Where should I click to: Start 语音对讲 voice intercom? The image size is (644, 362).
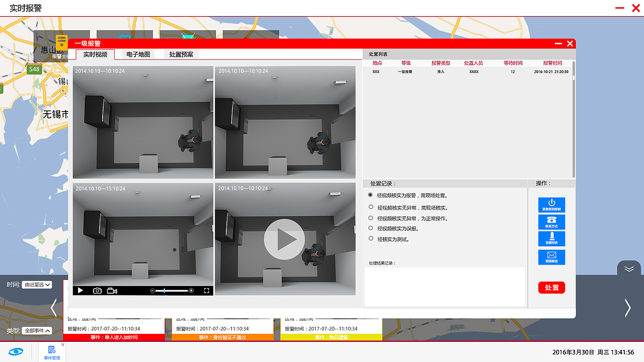click(551, 239)
